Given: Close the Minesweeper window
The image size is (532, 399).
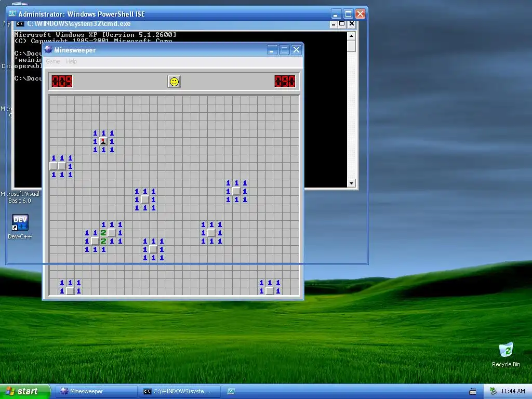Looking at the screenshot, I should (x=296, y=50).
